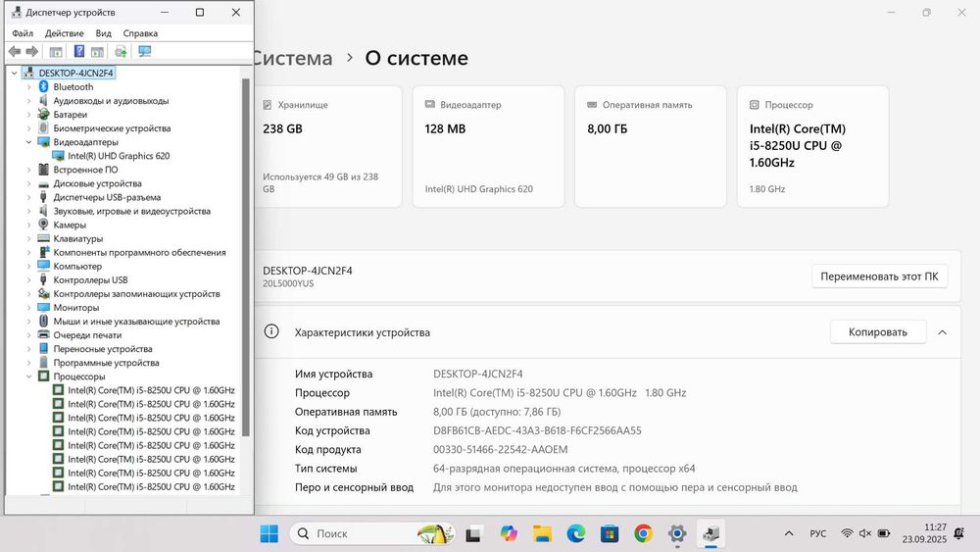Open the Оперативная память card

click(651, 147)
